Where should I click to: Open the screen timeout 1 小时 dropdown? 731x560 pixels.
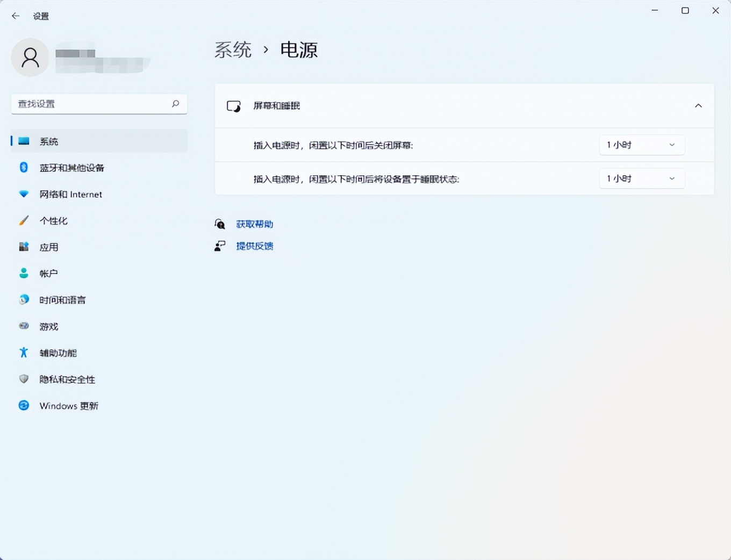coord(642,145)
